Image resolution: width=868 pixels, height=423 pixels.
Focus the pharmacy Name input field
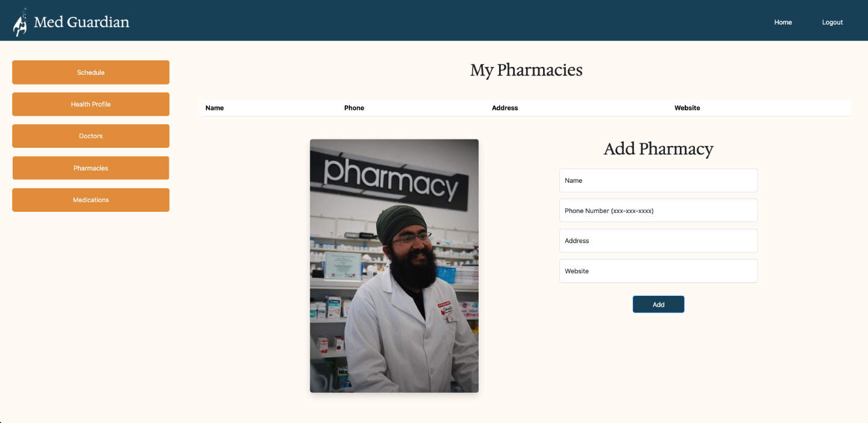click(x=658, y=180)
